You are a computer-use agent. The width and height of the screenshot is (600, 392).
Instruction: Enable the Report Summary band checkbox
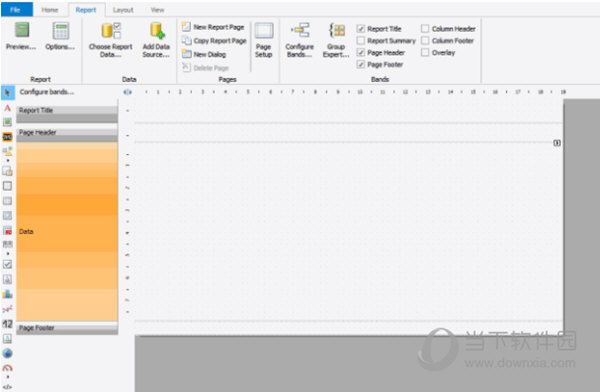[x=360, y=41]
